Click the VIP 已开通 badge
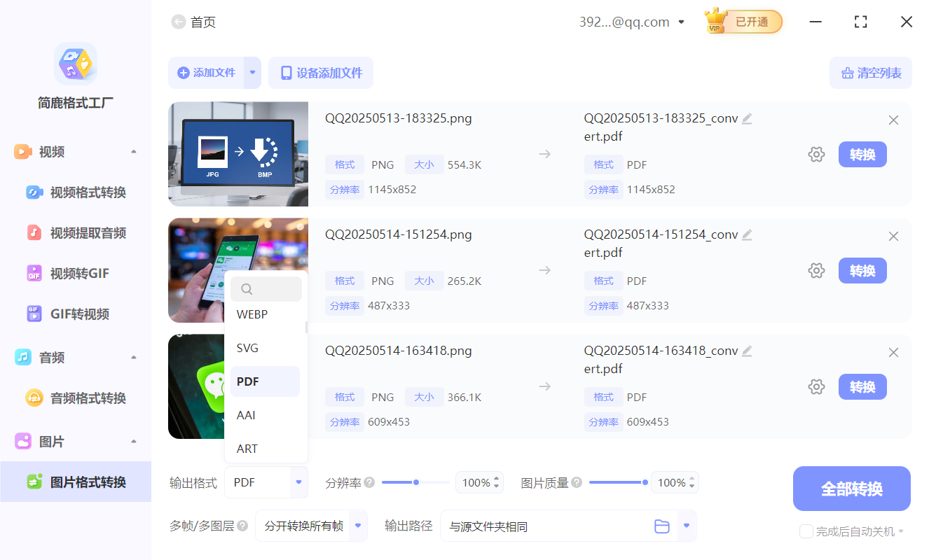This screenshot has width=929, height=560. [743, 22]
